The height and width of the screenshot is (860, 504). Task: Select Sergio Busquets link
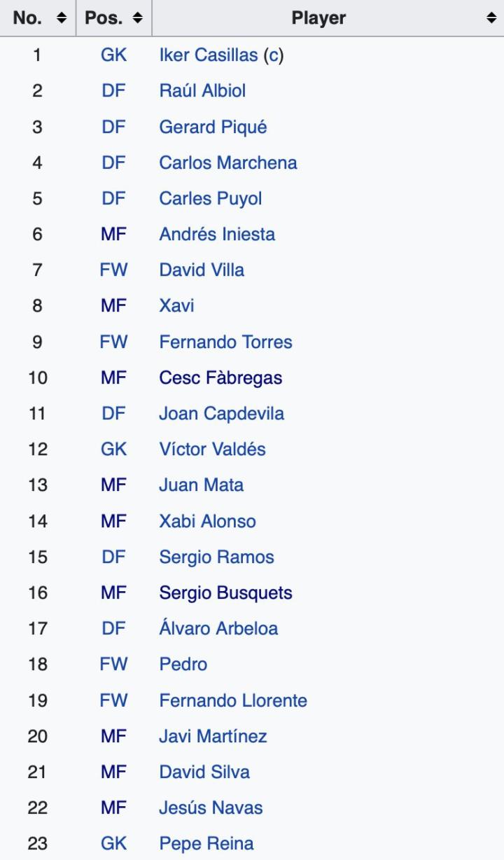pyautogui.click(x=225, y=593)
